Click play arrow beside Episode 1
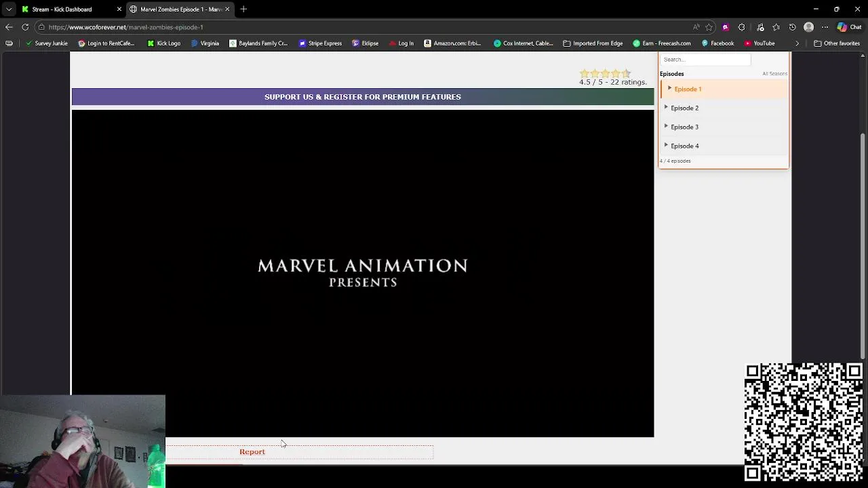This screenshot has height=488, width=868. point(669,88)
